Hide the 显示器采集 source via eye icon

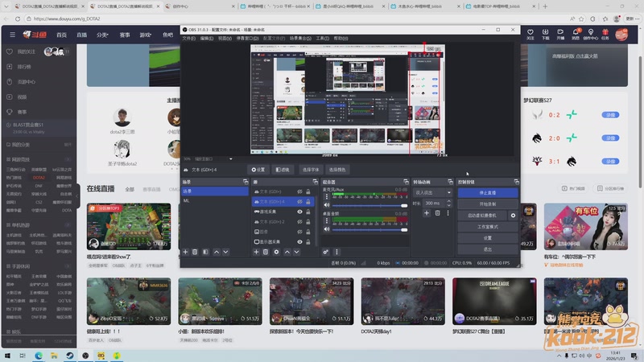point(299,242)
